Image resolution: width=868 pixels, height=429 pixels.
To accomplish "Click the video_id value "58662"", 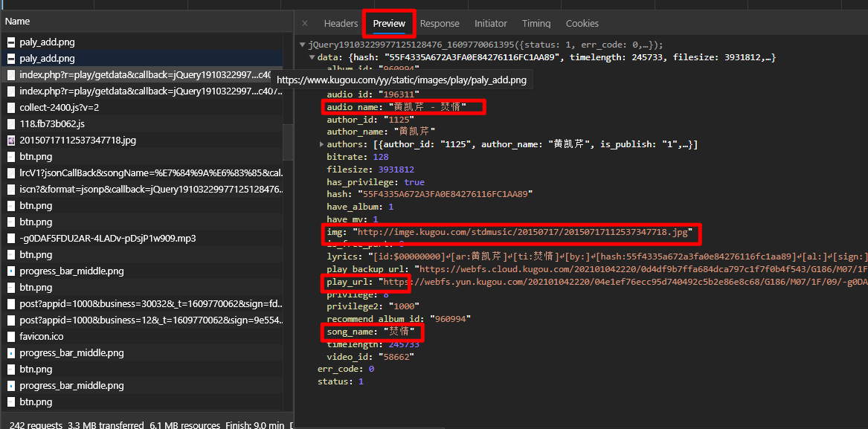I will pyautogui.click(x=396, y=357).
